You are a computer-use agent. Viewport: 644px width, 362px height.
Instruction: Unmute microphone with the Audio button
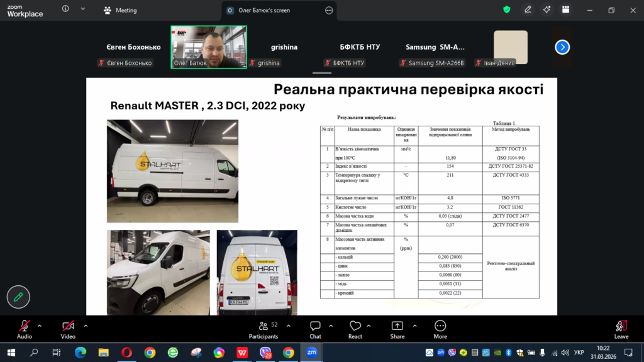(25, 326)
